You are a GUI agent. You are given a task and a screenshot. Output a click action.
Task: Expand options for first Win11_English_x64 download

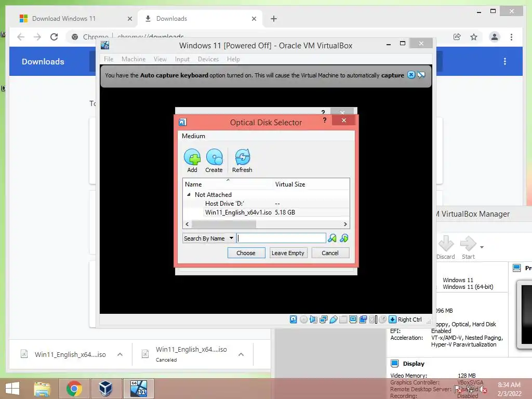tap(120, 354)
